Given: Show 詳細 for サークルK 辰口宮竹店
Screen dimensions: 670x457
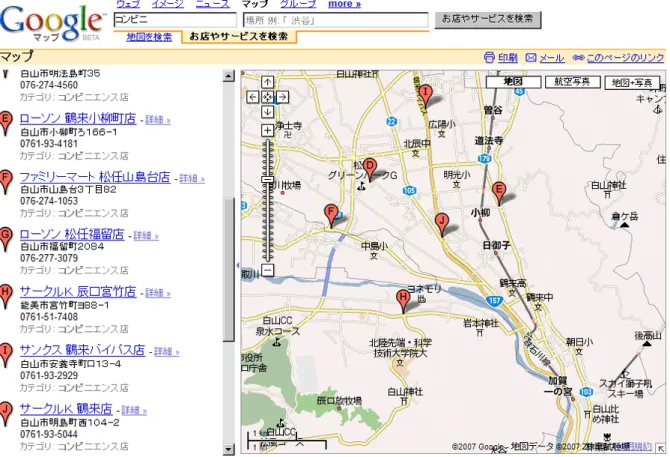Looking at the screenshot, I should click(x=158, y=293).
